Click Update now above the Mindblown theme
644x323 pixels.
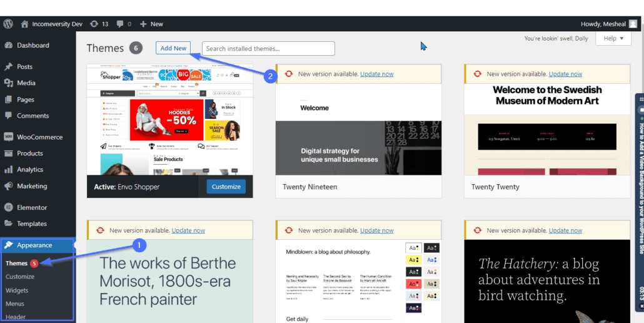tap(376, 230)
